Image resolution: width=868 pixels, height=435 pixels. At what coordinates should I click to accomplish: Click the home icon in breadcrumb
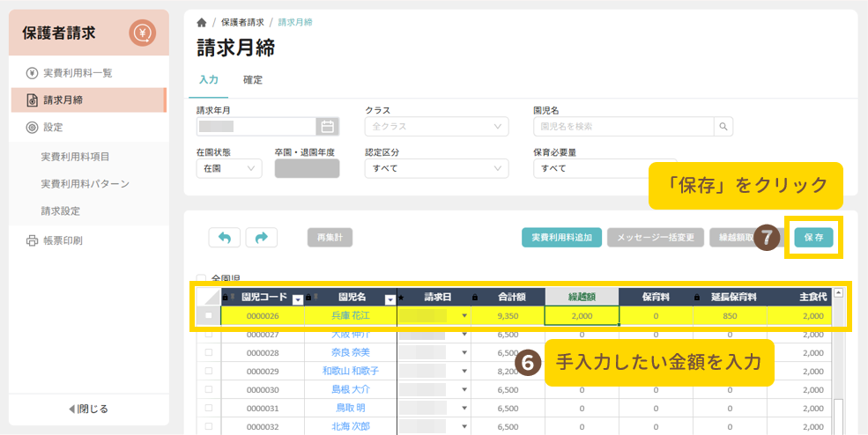click(202, 22)
